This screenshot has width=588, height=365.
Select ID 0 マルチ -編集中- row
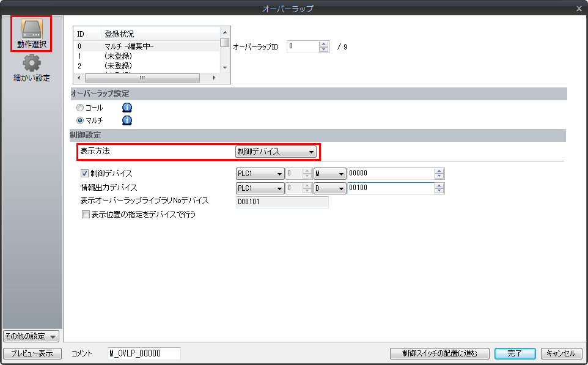click(147, 46)
